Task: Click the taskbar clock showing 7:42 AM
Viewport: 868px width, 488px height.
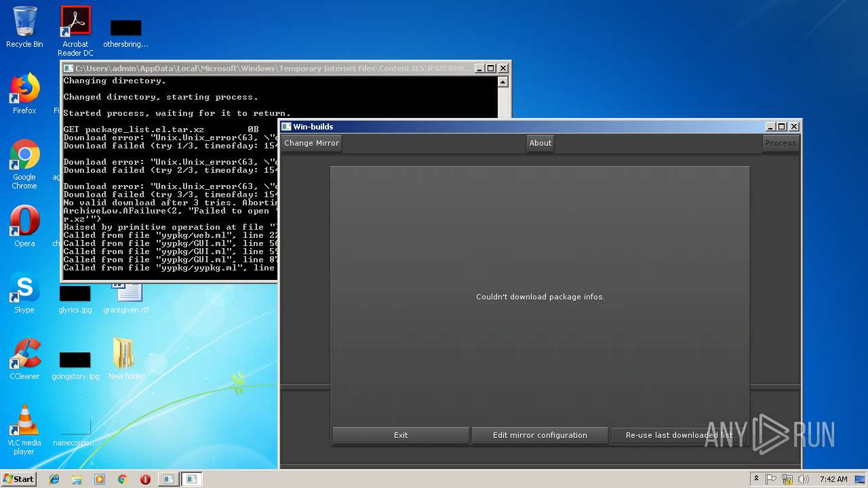Action: [x=833, y=479]
